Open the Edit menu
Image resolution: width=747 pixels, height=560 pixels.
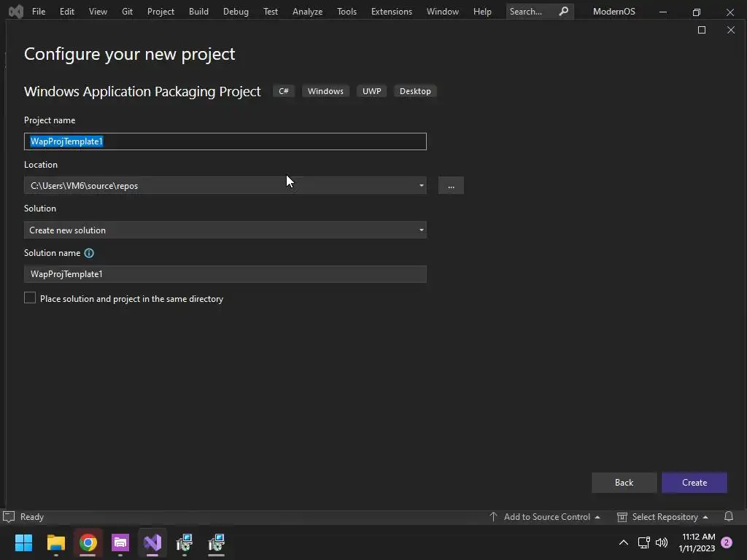(66, 12)
